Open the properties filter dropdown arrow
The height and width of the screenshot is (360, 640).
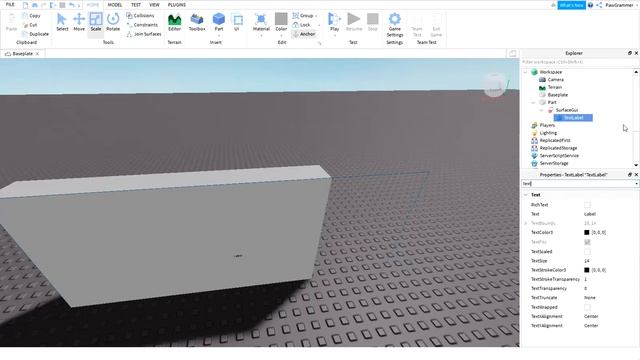pos(636,184)
